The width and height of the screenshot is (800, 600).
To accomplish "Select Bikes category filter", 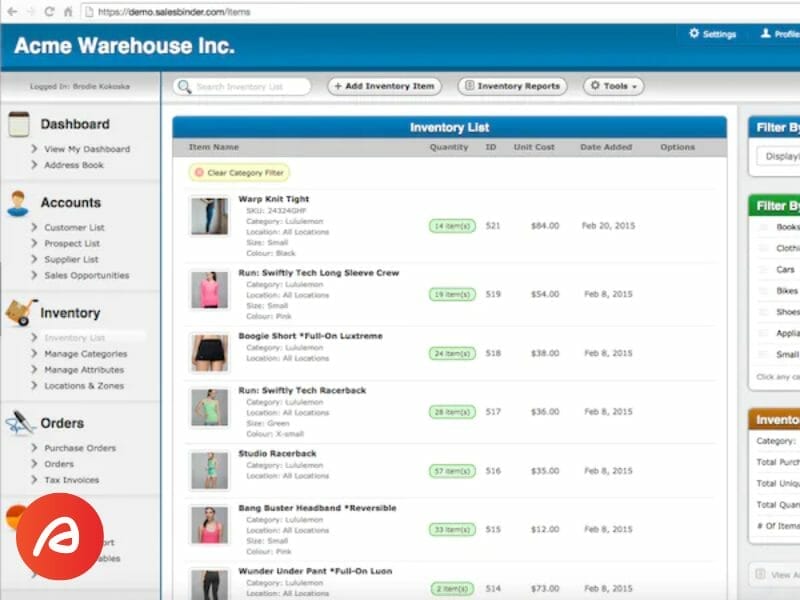I will pos(787,291).
